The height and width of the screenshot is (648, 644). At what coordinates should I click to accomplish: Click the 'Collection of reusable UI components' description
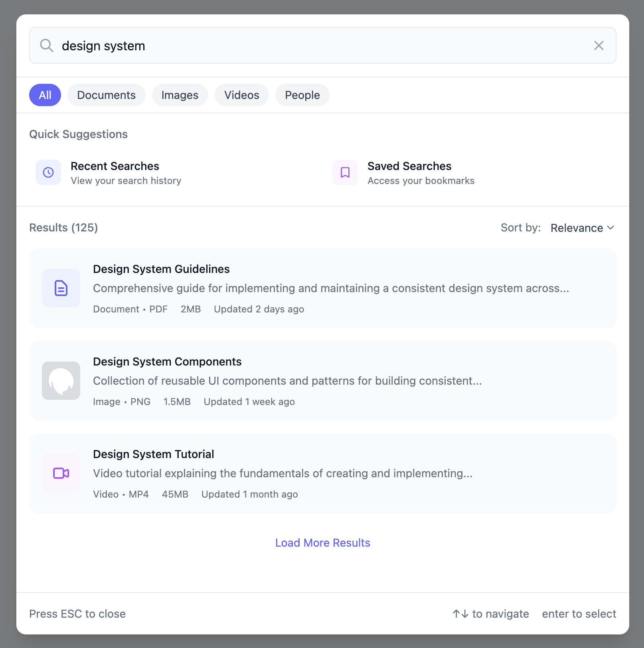click(287, 381)
